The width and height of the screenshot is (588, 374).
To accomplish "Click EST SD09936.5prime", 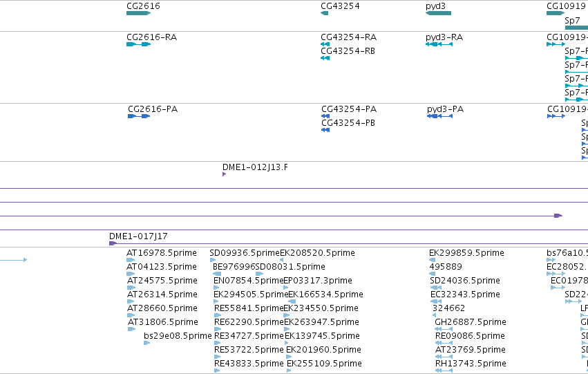I will [x=245, y=253].
